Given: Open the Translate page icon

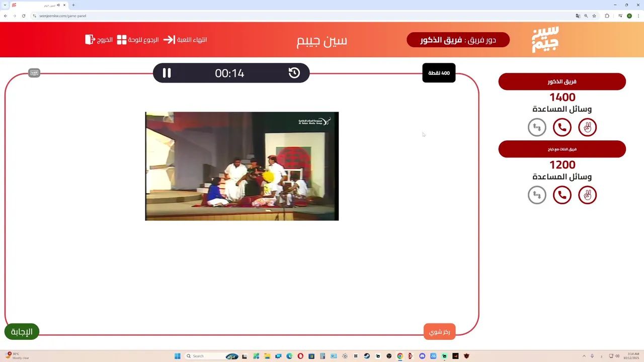Looking at the screenshot, I should [578, 16].
